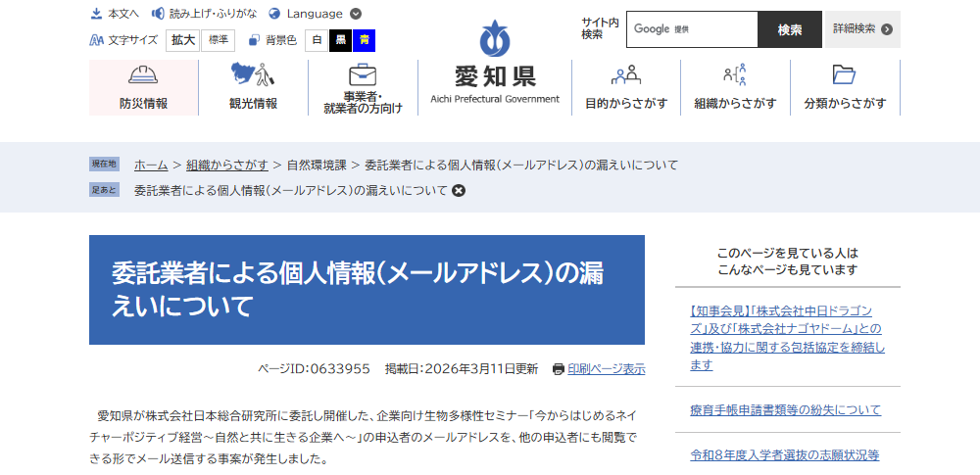Open 詳細検索 advanced search
980x475 pixels.
pyautogui.click(x=862, y=29)
